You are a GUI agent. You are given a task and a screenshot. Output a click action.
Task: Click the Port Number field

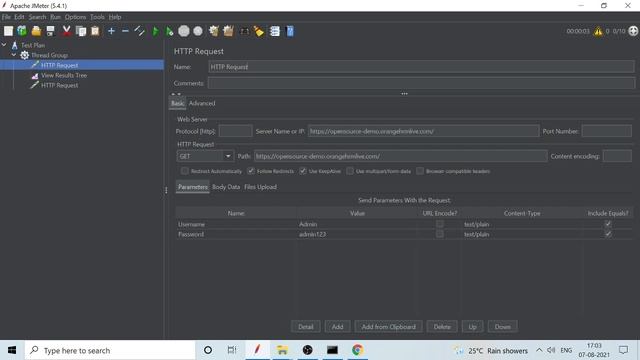607,131
